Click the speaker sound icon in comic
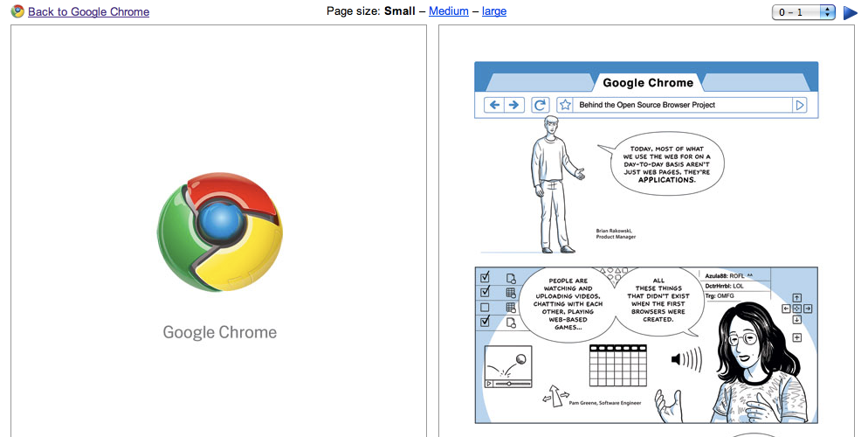The height and width of the screenshot is (437, 868). (686, 359)
